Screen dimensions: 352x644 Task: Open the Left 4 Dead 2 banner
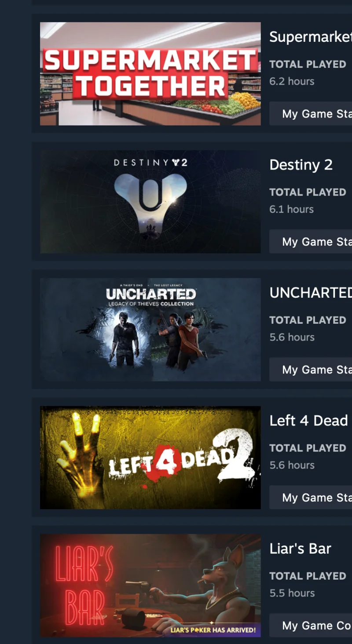coord(150,458)
